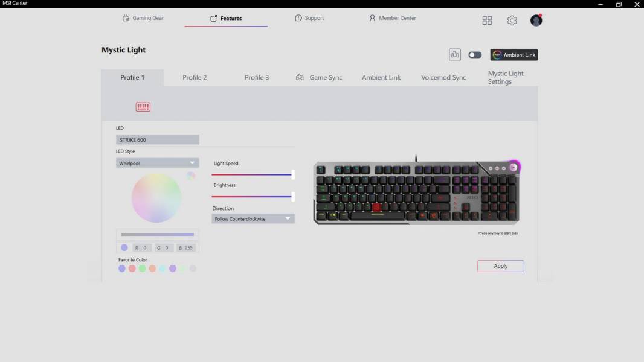This screenshot has height=362, width=644.
Task: Switch to the Profile 2 tab
Action: click(195, 78)
